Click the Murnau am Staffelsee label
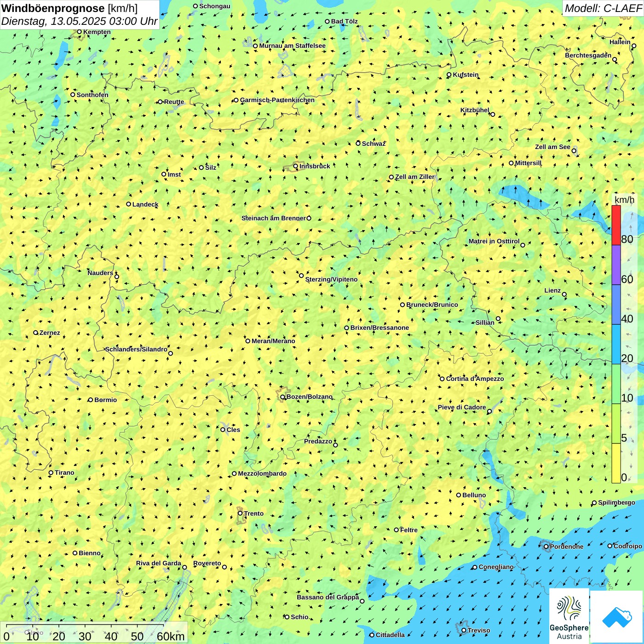 (292, 46)
